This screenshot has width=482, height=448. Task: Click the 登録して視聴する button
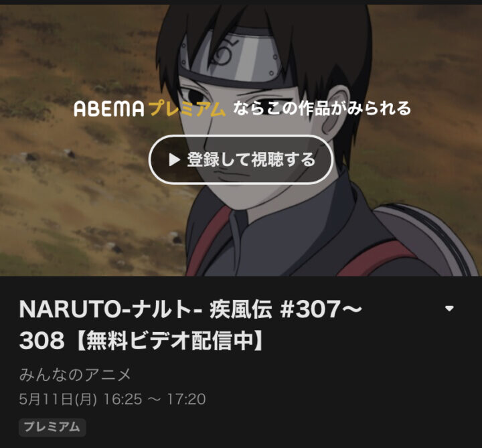tap(241, 159)
